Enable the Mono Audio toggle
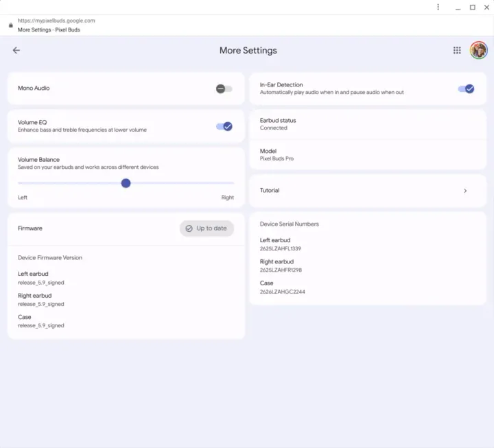 point(224,89)
